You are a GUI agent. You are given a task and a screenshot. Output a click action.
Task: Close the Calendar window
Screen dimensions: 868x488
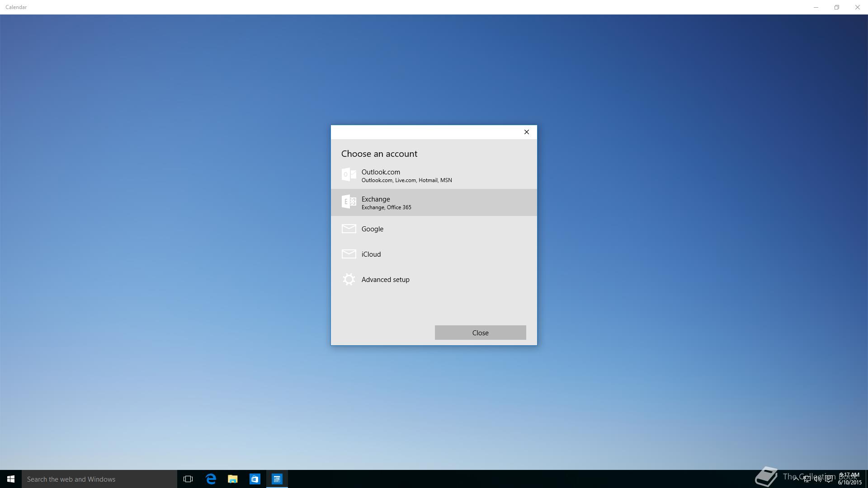coord(858,7)
